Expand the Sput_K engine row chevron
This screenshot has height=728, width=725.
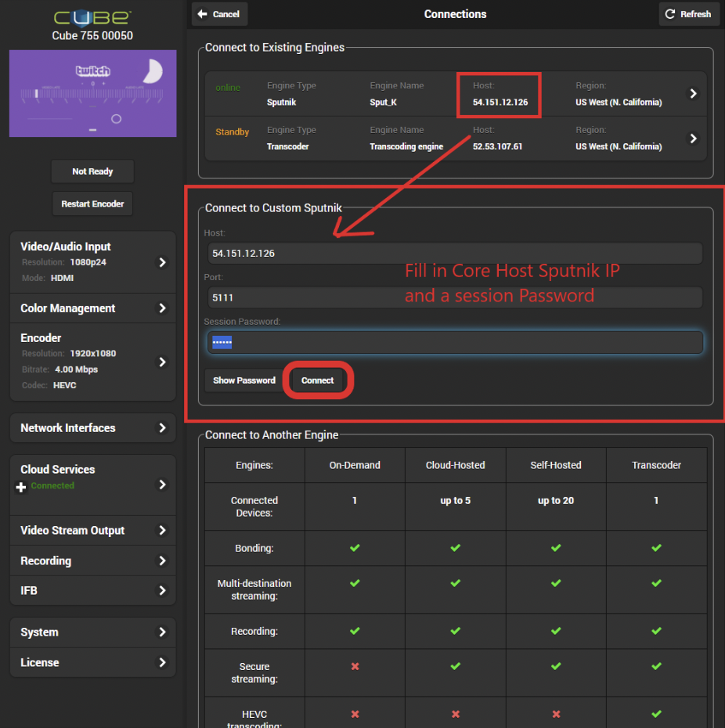tap(692, 93)
